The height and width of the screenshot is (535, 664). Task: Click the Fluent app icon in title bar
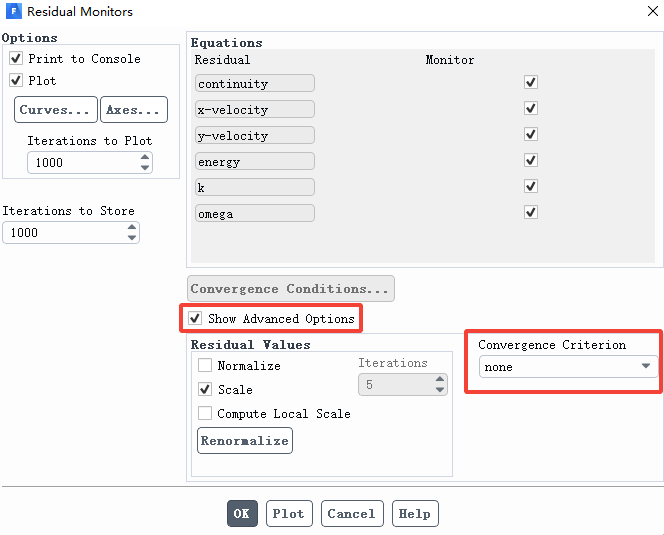(x=14, y=11)
